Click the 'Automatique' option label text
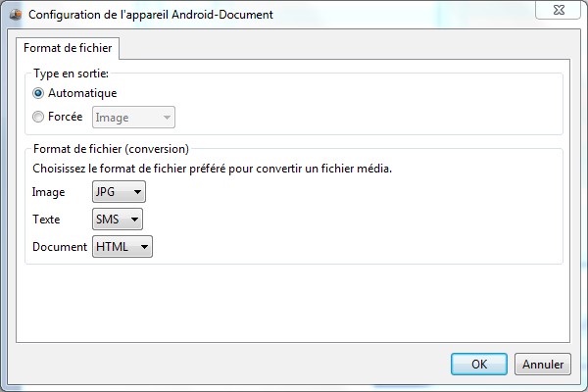Viewport: 588px width, 392px height. (x=82, y=93)
